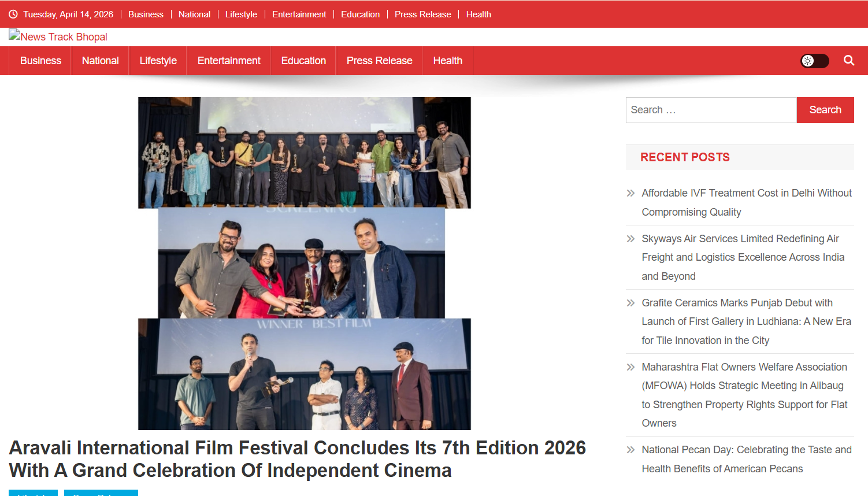
Task: Select Lifestyle in the main navigation bar
Action: tap(158, 61)
